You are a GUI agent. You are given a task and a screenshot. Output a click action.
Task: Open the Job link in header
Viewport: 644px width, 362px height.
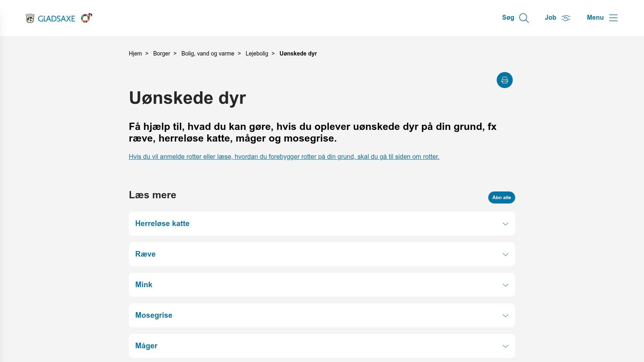click(550, 18)
